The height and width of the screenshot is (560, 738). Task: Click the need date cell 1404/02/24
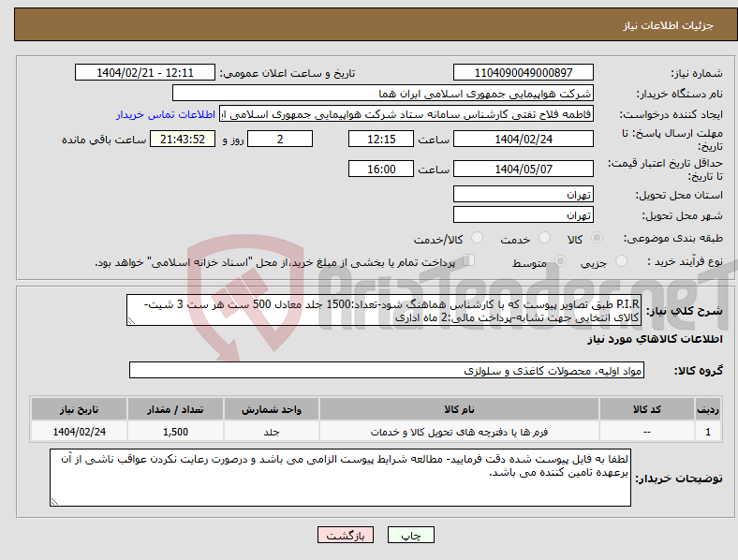click(x=79, y=432)
